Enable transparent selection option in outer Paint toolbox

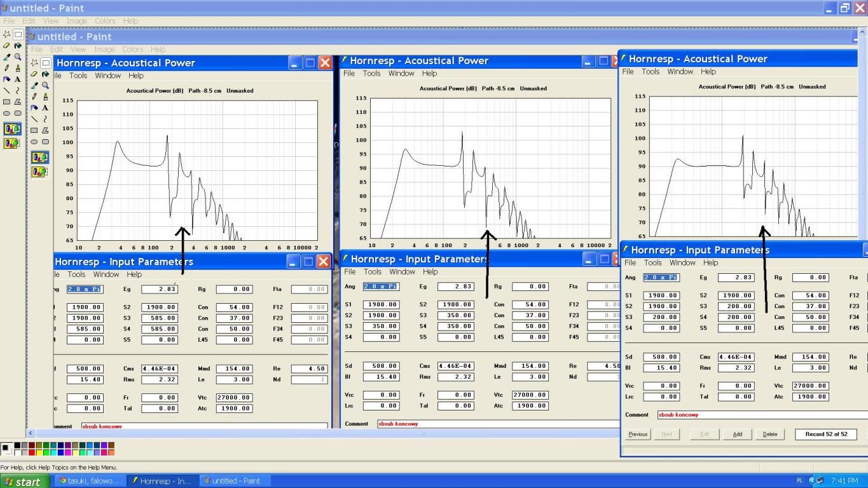tap(12, 143)
